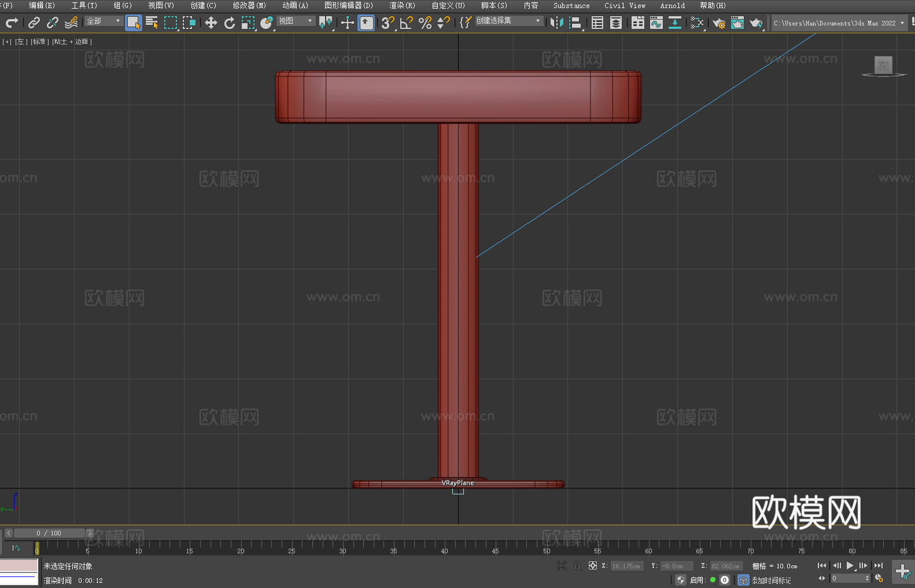This screenshot has height=588, width=915.
Task: Toggle the 3D Snaps button
Action: coord(388,23)
